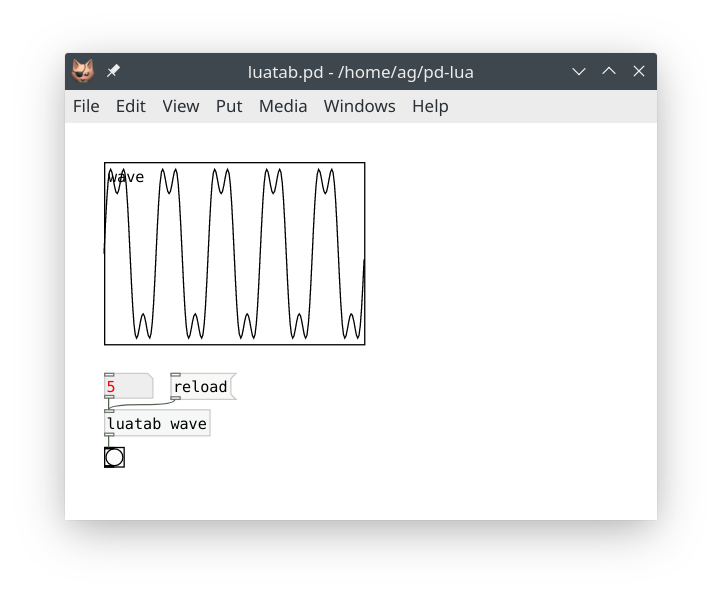Click the bang button below luatab

[114, 457]
